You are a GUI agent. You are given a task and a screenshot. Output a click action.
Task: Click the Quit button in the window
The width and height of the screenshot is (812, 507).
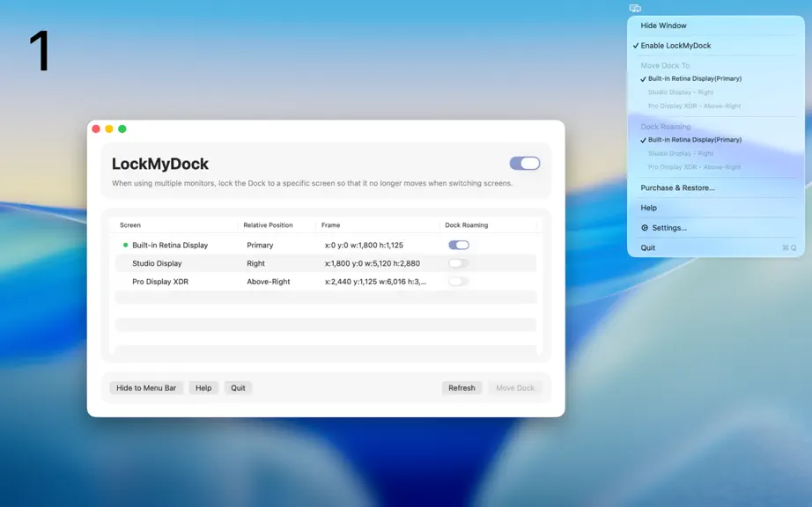click(x=238, y=388)
